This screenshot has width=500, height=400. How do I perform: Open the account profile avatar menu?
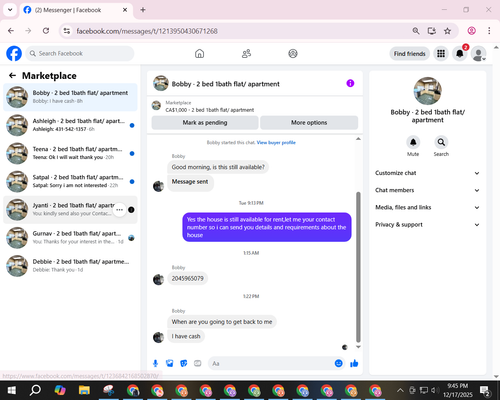(478, 53)
